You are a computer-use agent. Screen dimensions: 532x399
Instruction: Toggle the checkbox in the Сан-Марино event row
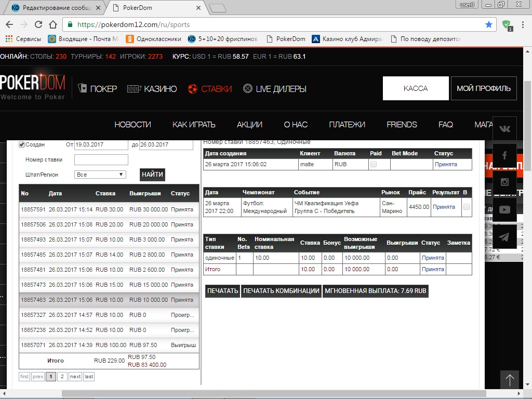click(467, 207)
